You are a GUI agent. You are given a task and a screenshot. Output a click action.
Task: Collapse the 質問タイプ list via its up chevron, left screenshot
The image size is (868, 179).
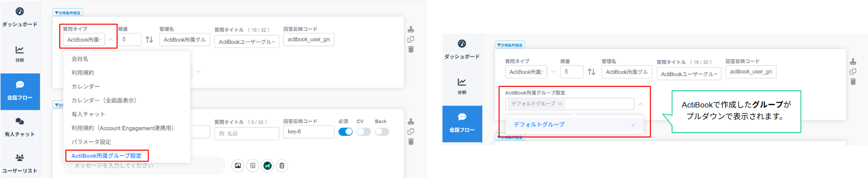111,40
